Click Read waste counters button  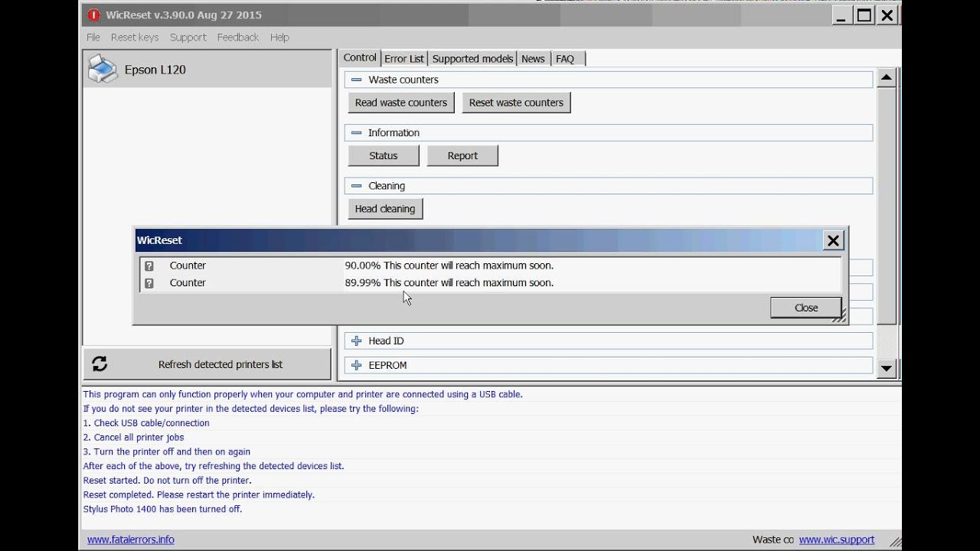click(401, 103)
